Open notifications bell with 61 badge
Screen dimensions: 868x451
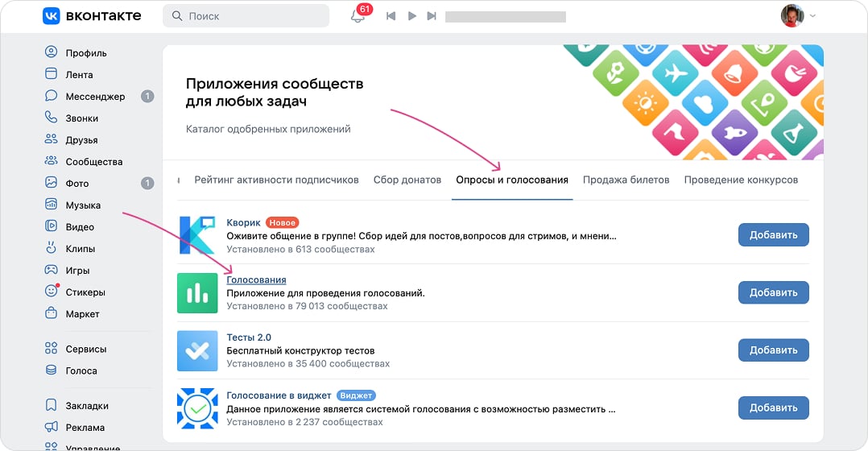coord(358,16)
